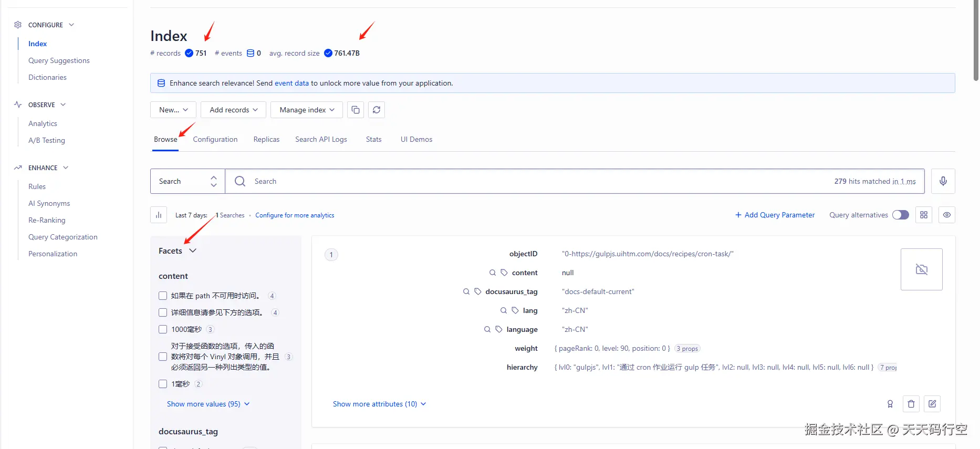Click the database icon in the relevance banner
Image resolution: width=980 pixels, height=449 pixels.
pos(161,83)
